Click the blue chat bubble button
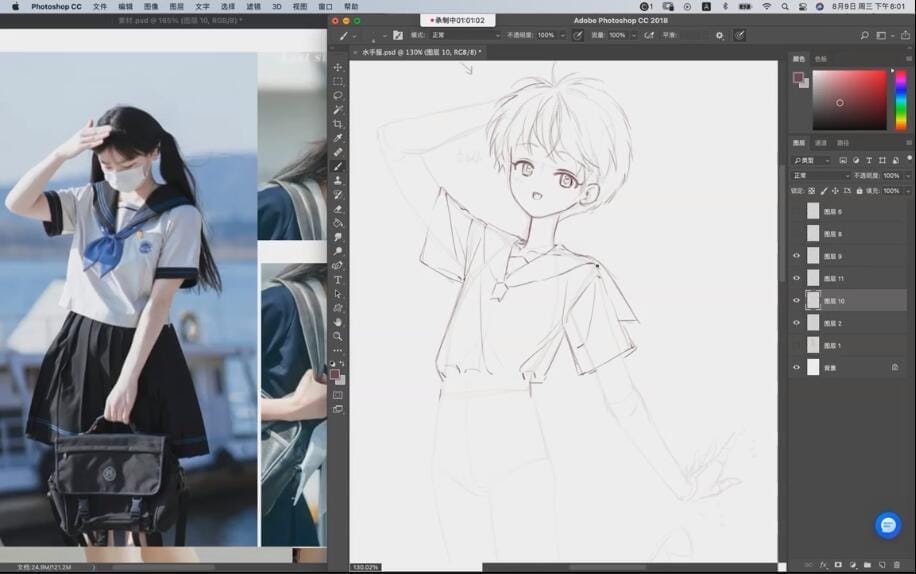This screenshot has width=916, height=574. point(888,525)
